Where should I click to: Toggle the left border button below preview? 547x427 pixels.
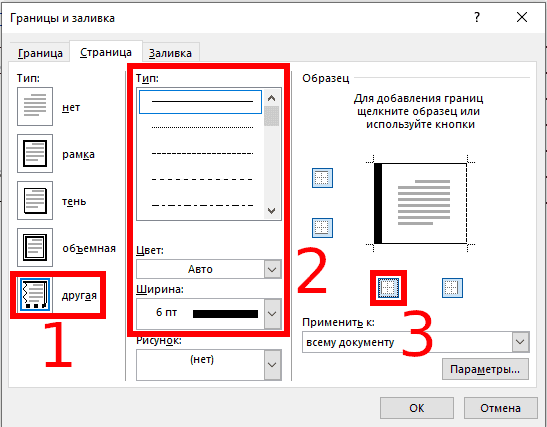(388, 288)
